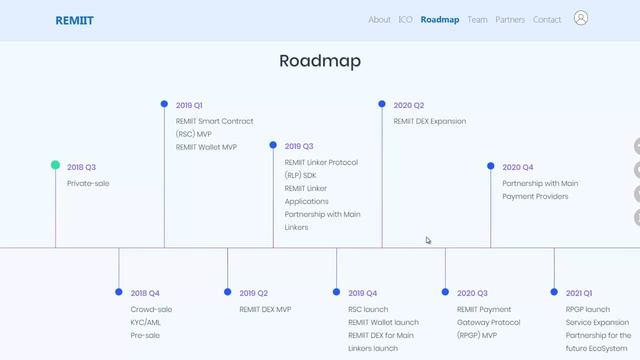Click the 'RSC launch' text
The width and height of the screenshot is (640, 360).
(368, 309)
